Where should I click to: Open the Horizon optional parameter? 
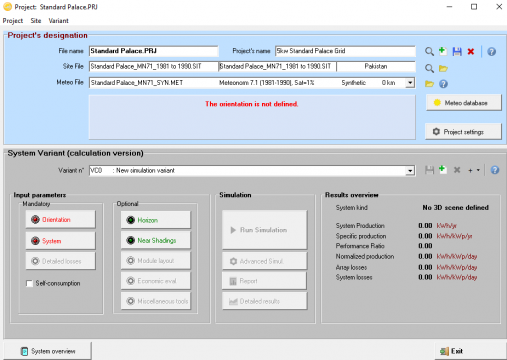click(156, 220)
